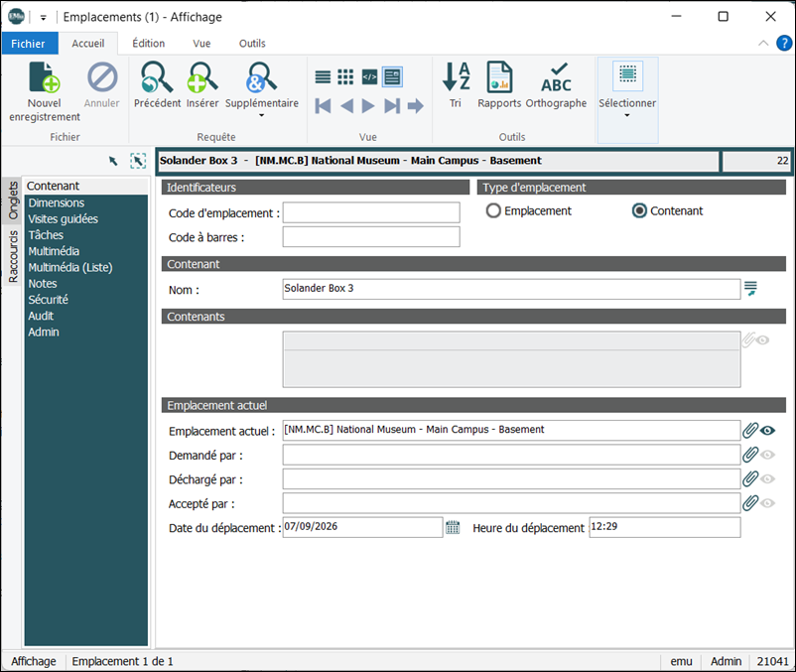Screen dimensions: 796x672
Task: Attach a record to Déchargé par
Action: [750, 479]
